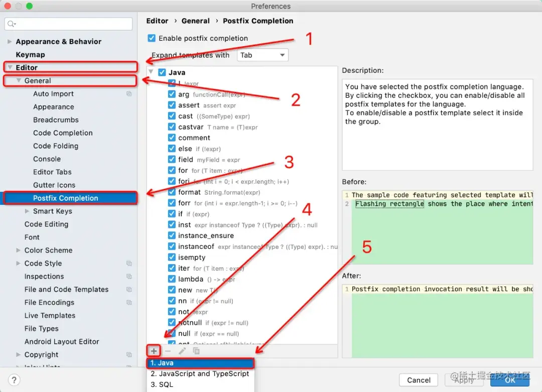Choose JavaScript and TypeScript from popup menu

[x=200, y=373]
